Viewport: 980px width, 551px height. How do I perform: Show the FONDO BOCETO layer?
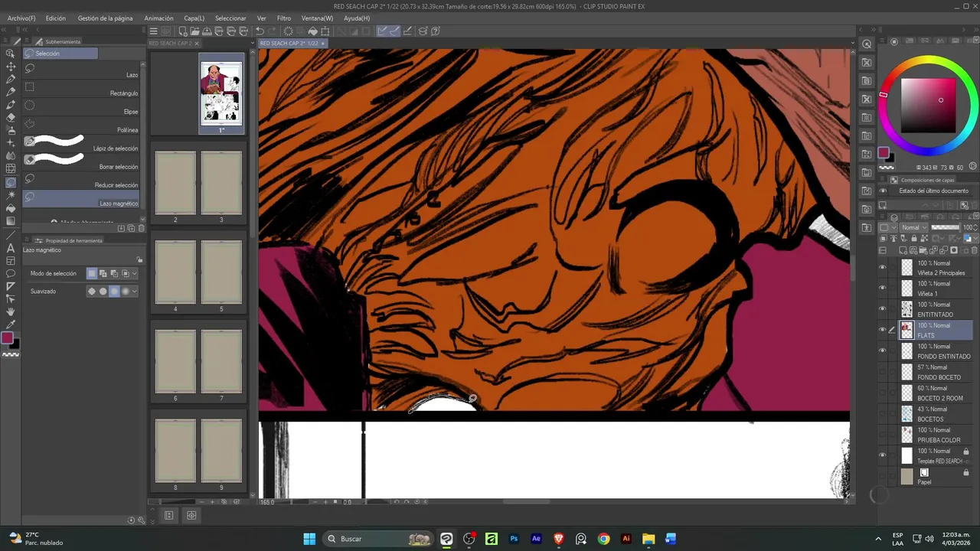pyautogui.click(x=882, y=372)
